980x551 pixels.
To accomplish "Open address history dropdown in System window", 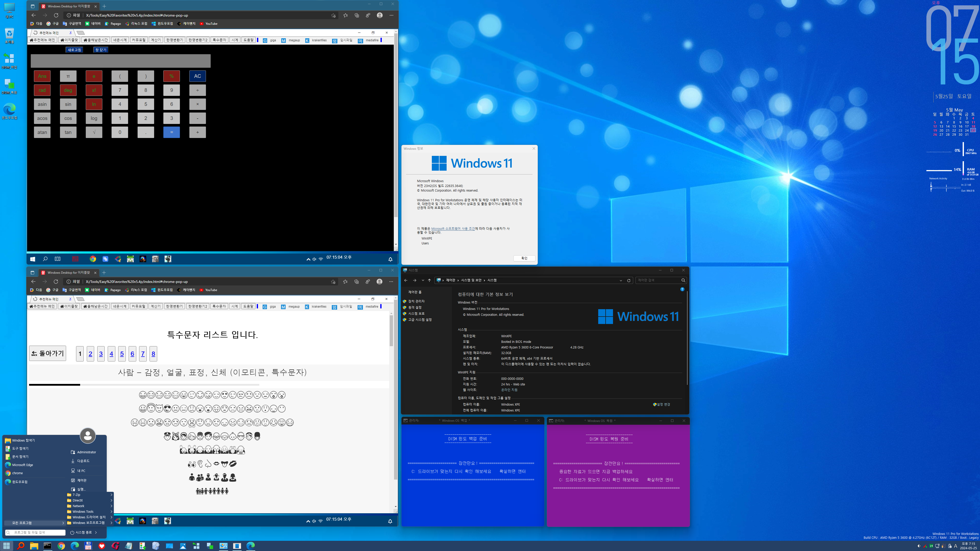I will tap(621, 280).
